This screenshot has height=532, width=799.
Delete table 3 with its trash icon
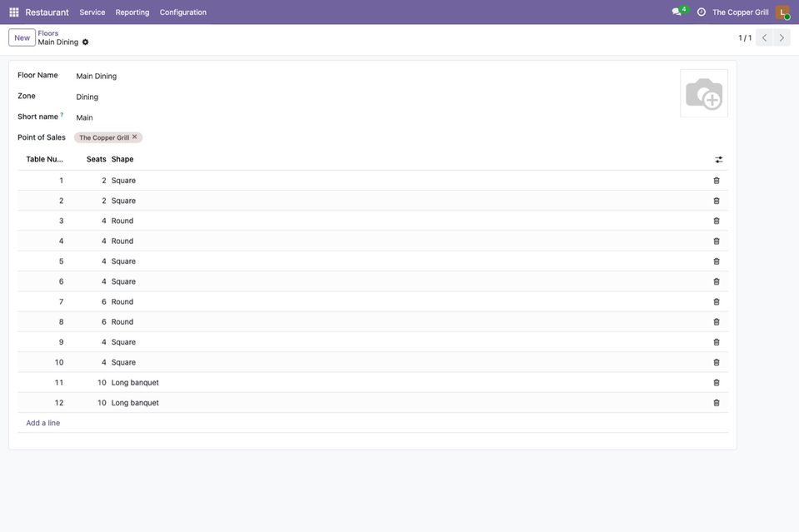coord(717,221)
